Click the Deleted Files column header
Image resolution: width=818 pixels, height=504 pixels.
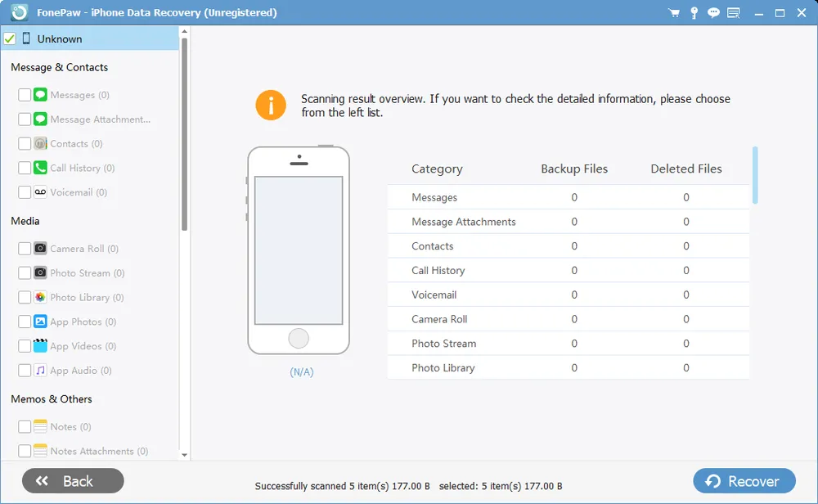tap(686, 169)
